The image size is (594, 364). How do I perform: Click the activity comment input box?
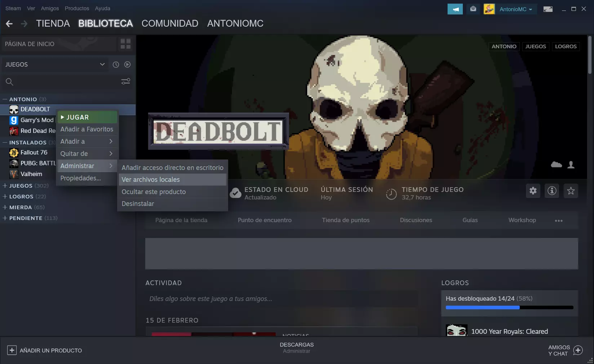click(x=282, y=299)
